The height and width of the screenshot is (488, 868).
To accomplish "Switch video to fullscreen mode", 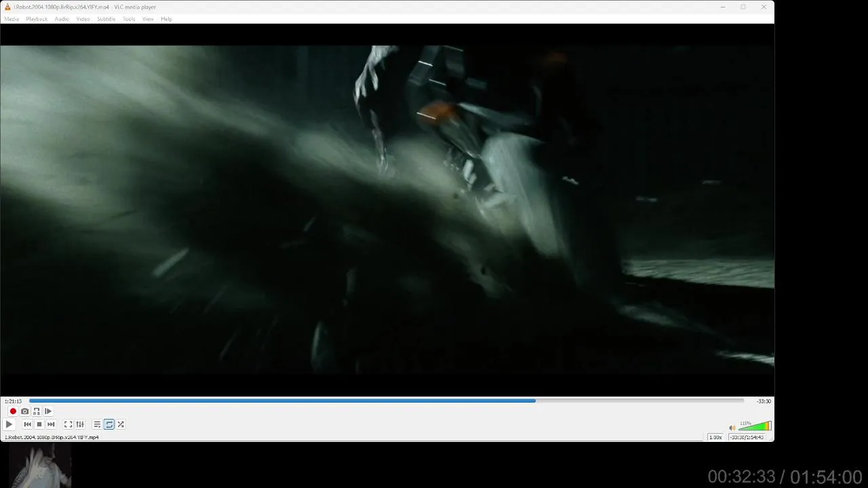I will click(68, 424).
